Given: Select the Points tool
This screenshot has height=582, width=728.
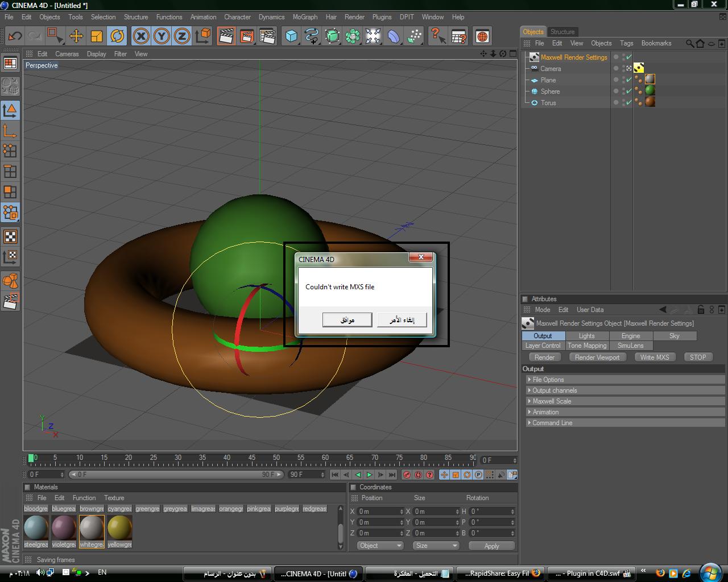Looking at the screenshot, I should (x=10, y=151).
